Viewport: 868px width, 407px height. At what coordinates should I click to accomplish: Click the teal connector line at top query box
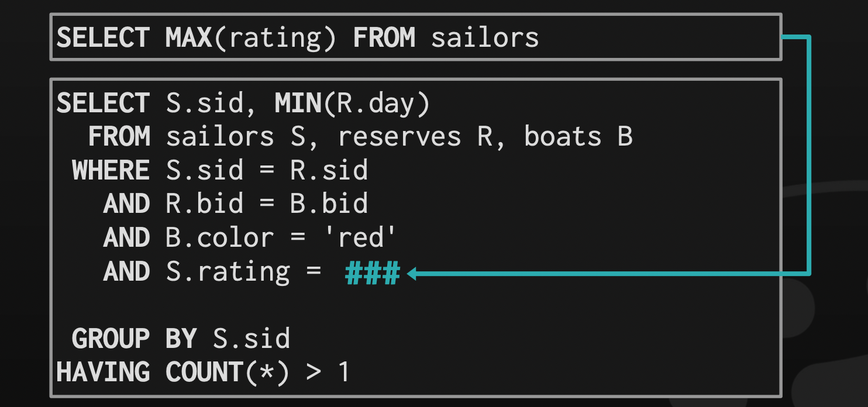[795, 37]
